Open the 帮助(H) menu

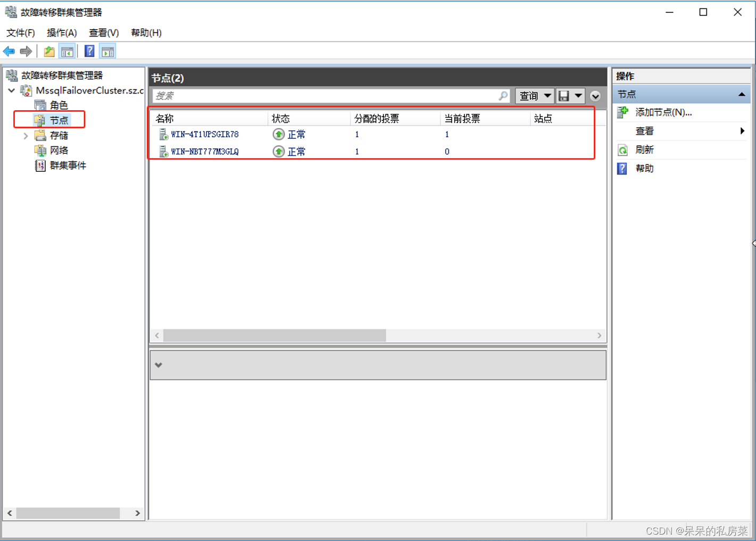pos(146,33)
